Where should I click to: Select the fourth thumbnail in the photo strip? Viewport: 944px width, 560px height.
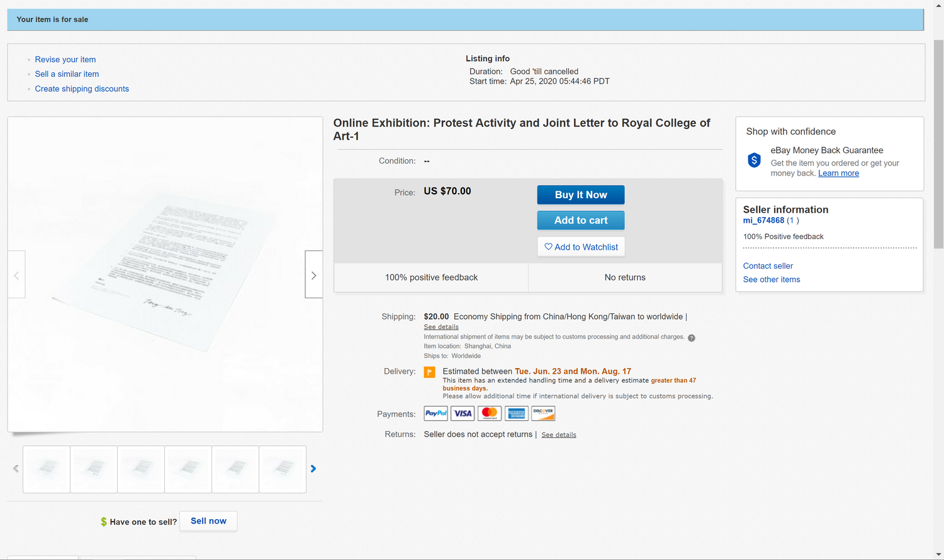[x=188, y=469]
